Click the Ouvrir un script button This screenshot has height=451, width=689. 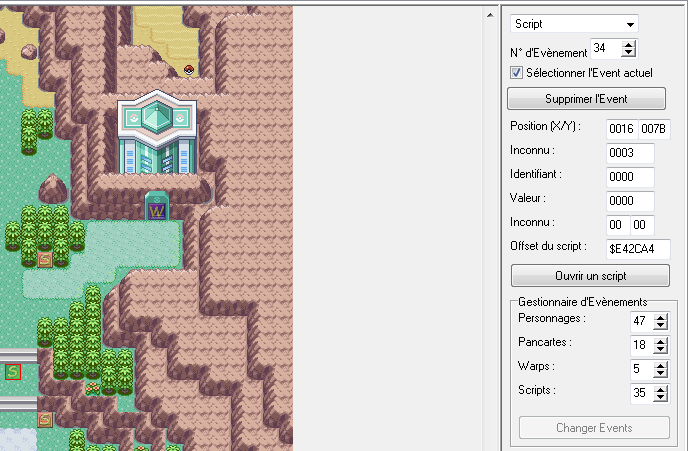(590, 276)
